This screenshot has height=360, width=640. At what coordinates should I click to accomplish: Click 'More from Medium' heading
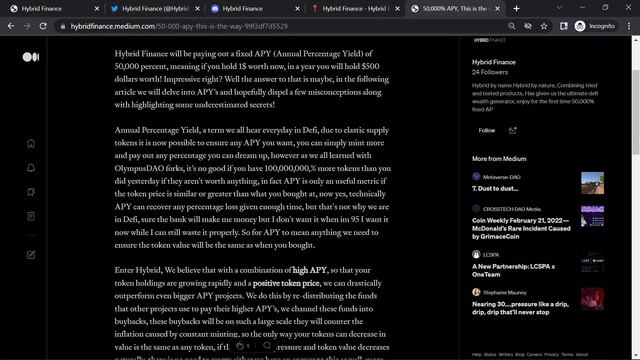click(499, 159)
